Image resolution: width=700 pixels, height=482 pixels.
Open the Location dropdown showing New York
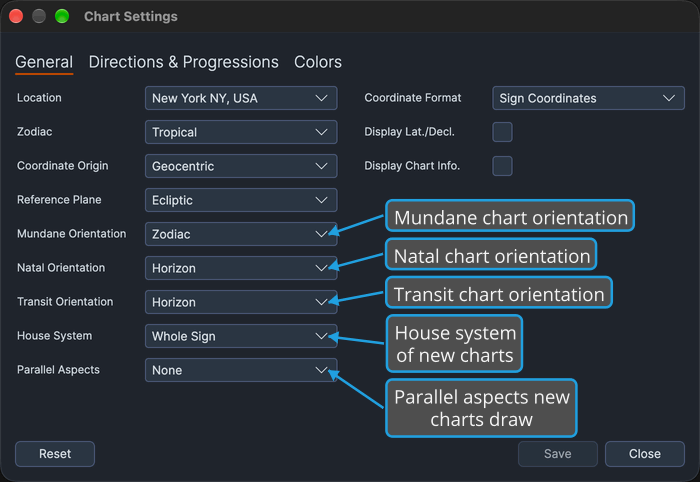[241, 98]
